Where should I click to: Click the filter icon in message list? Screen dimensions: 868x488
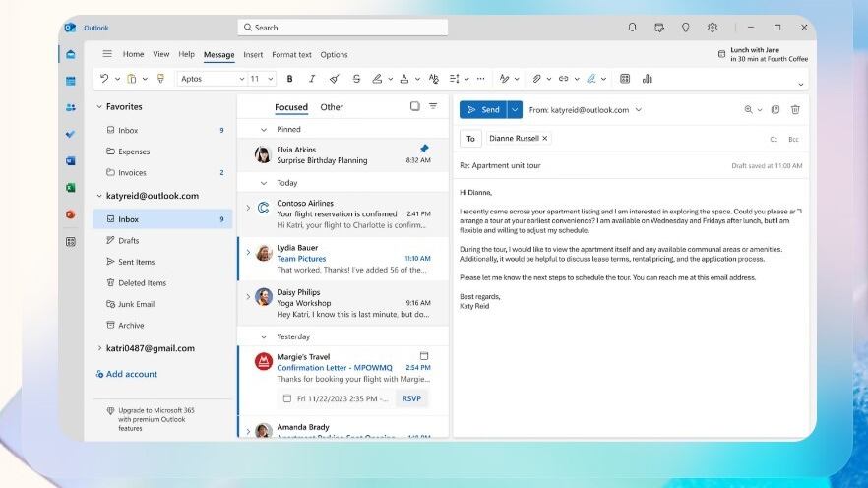pyautogui.click(x=433, y=106)
